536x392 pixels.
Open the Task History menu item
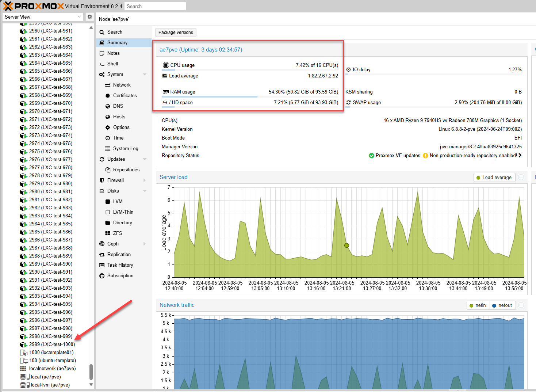120,265
